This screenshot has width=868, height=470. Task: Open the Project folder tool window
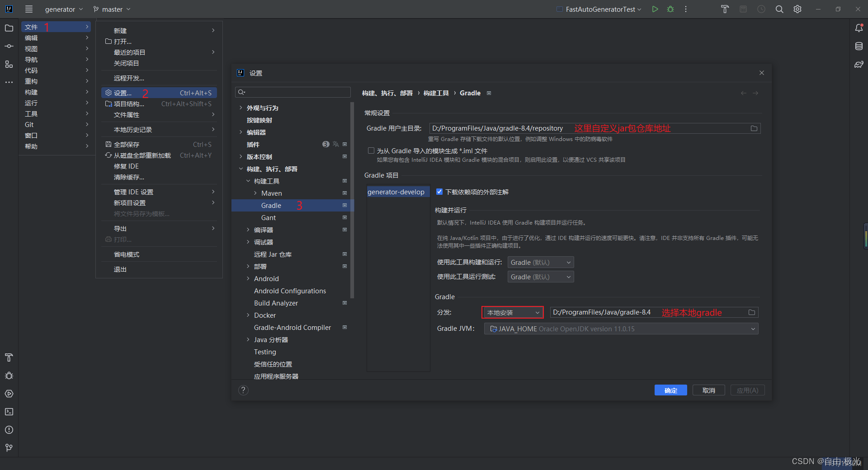pyautogui.click(x=9, y=28)
